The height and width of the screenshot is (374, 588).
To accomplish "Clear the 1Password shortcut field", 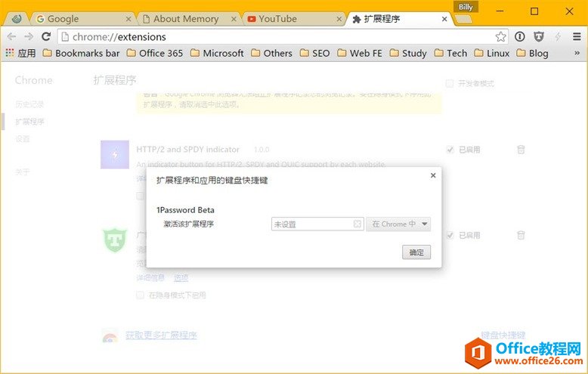I will click(x=357, y=224).
